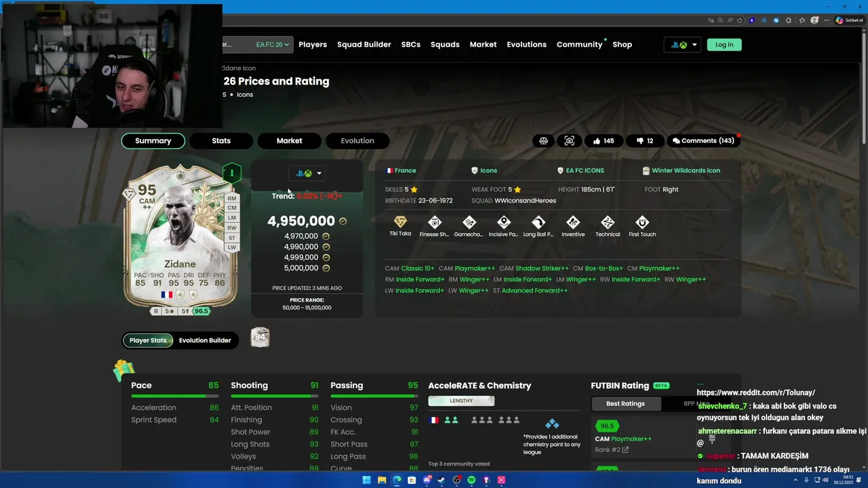
Task: Click the Incisive Pass playstyle icon
Action: [x=504, y=222]
